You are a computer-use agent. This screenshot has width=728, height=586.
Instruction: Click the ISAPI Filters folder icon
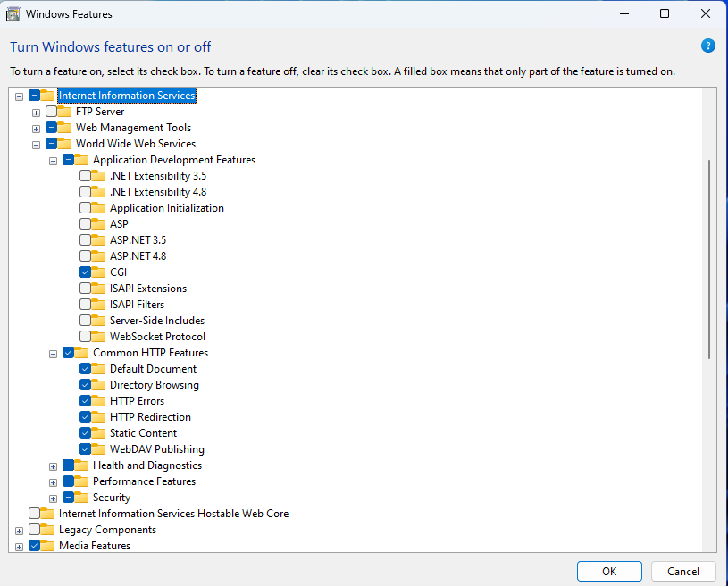[98, 304]
